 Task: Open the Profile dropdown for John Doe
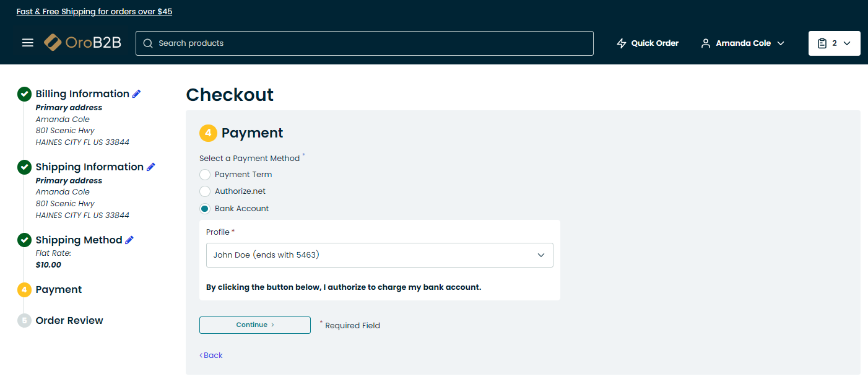pos(380,255)
